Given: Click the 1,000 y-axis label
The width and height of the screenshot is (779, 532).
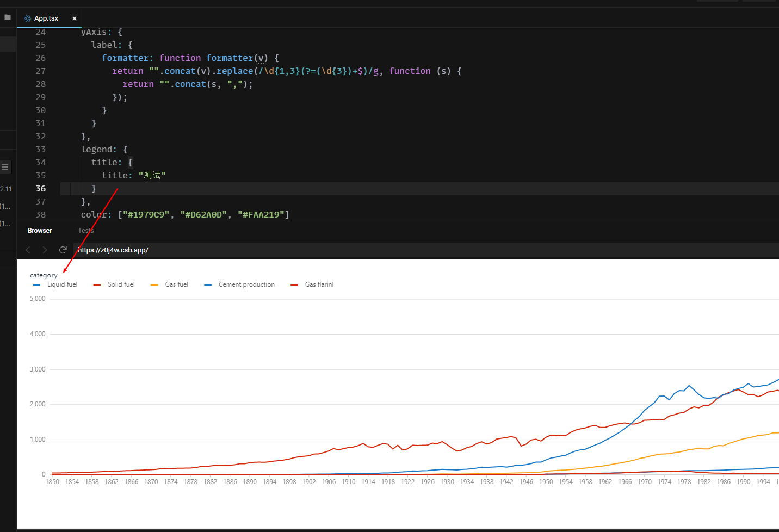Looking at the screenshot, I should (38, 440).
